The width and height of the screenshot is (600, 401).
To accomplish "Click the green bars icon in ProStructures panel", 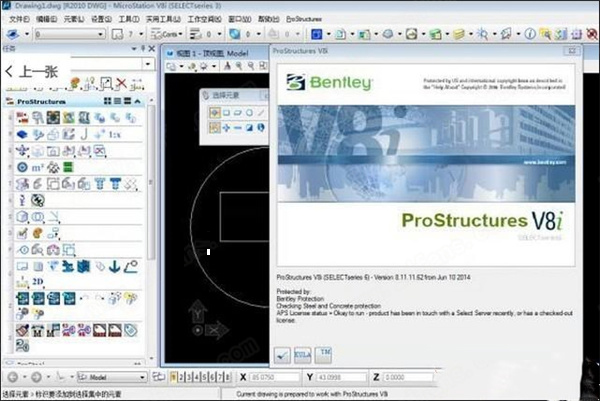I will coord(68,168).
